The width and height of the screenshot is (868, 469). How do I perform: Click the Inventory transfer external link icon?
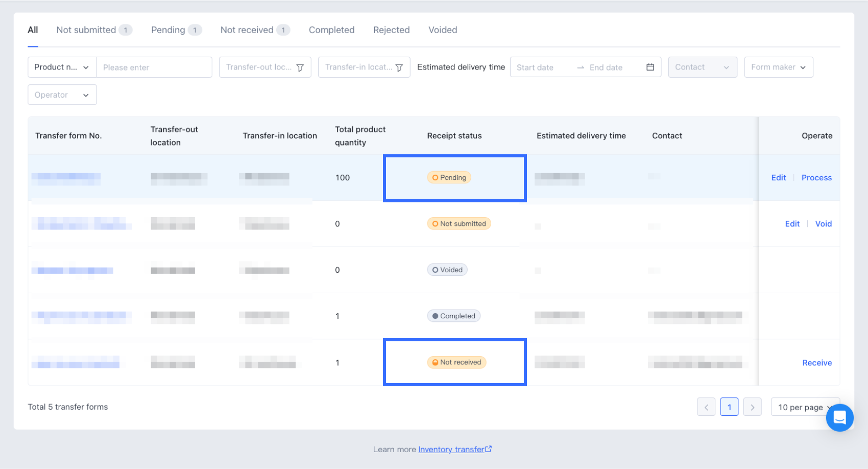489,449
